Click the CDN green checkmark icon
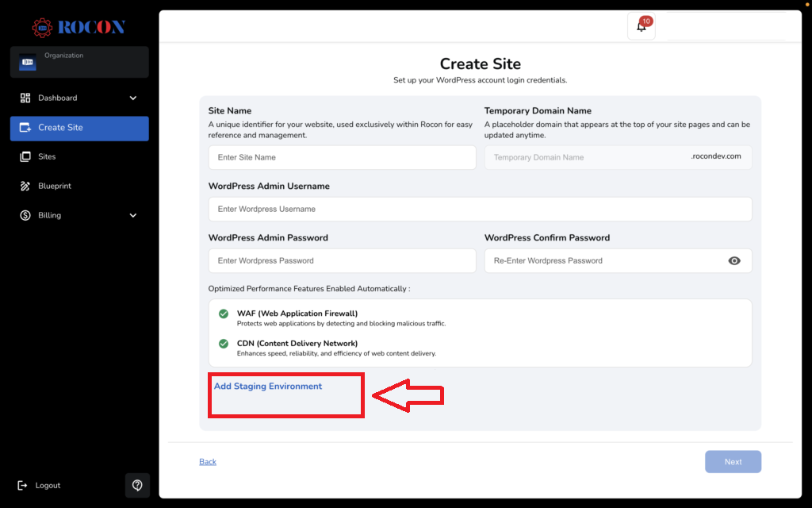 coord(223,344)
